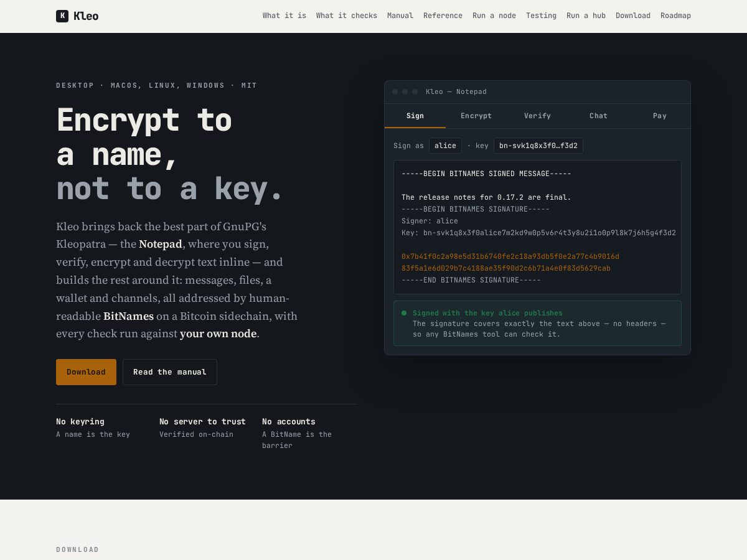Click the 'No keyring' heading
747x560 pixels.
click(x=80, y=421)
